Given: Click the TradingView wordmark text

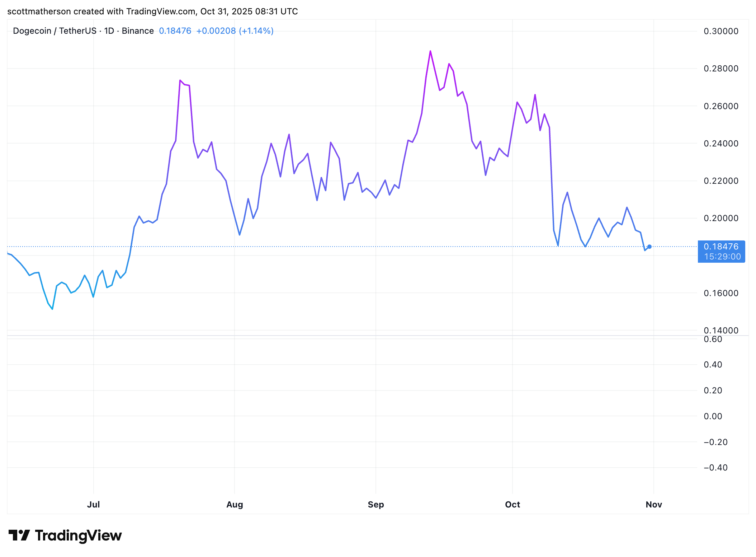Looking at the screenshot, I should pos(78,535).
